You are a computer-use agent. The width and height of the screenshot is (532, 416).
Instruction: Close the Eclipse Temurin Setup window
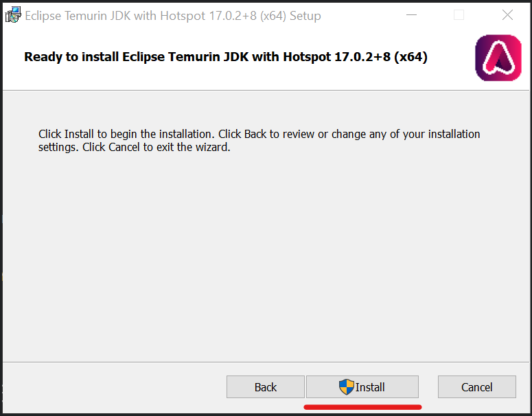tap(507, 15)
